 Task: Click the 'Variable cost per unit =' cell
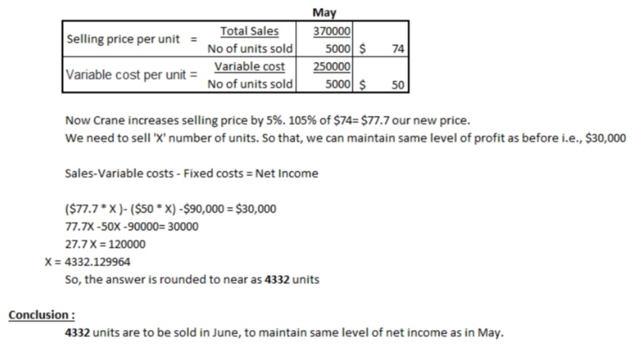pos(132,75)
